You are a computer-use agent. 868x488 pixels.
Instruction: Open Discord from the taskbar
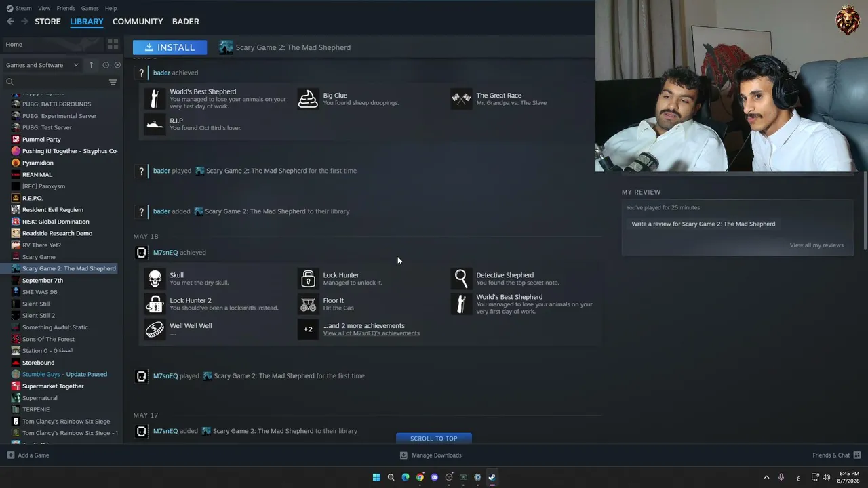coord(435,477)
